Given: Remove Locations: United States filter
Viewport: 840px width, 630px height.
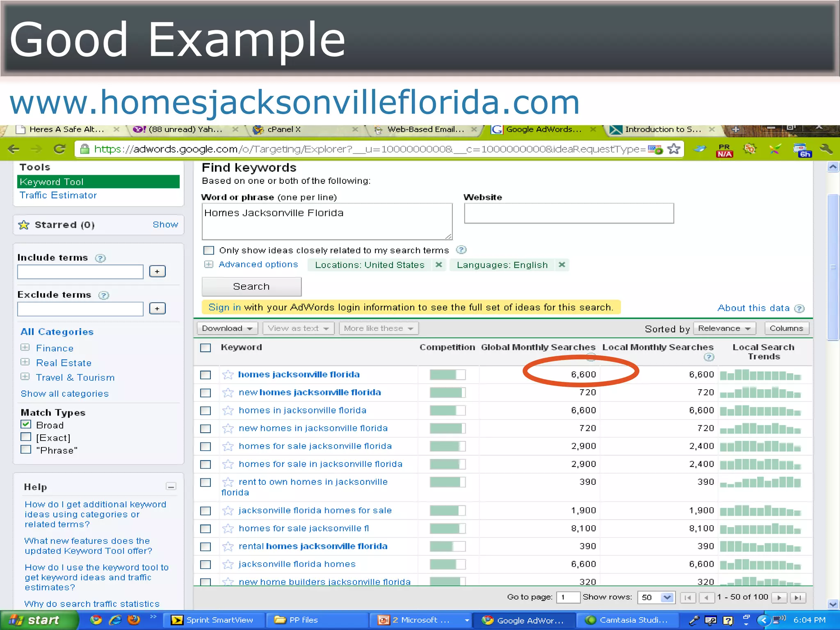Looking at the screenshot, I should click(x=439, y=265).
